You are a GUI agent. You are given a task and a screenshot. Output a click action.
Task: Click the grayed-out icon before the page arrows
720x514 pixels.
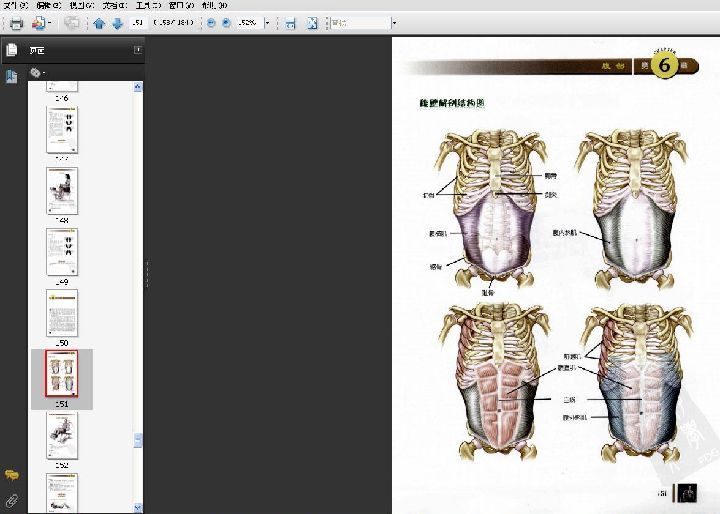[x=72, y=23]
